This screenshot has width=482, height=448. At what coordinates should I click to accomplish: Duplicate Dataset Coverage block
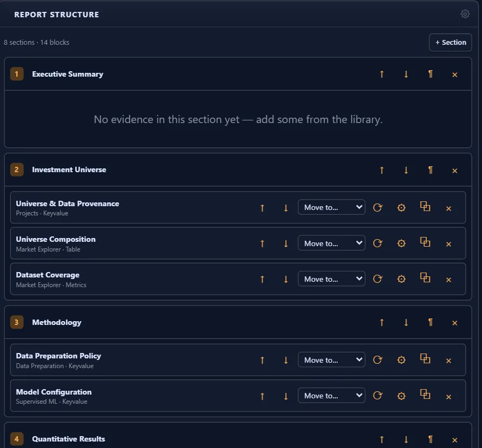pyautogui.click(x=425, y=278)
